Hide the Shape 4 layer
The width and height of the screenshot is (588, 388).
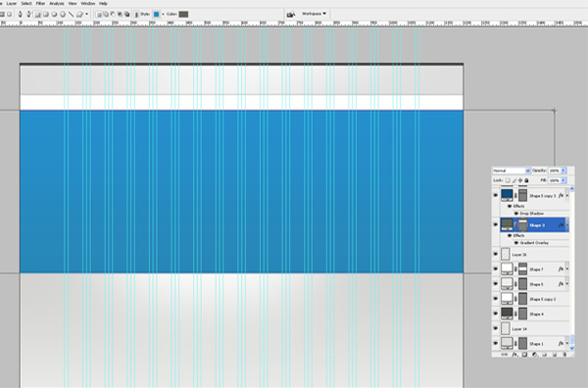(x=495, y=313)
